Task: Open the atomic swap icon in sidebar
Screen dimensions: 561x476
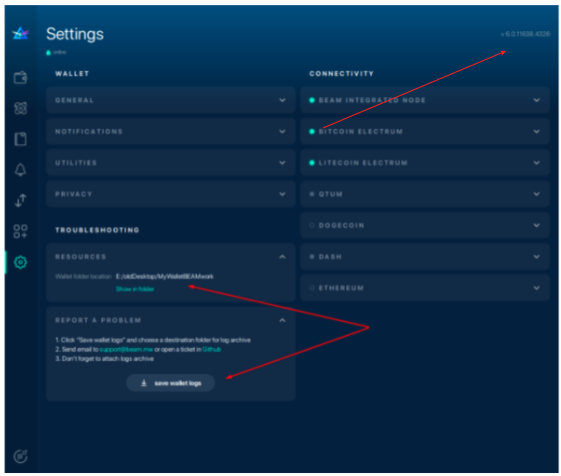Action: pos(20,108)
